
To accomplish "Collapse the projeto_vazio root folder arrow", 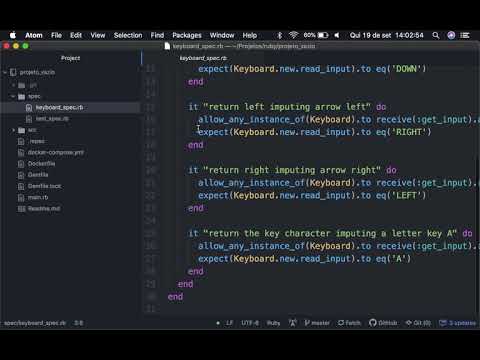I will [x=5, y=72].
